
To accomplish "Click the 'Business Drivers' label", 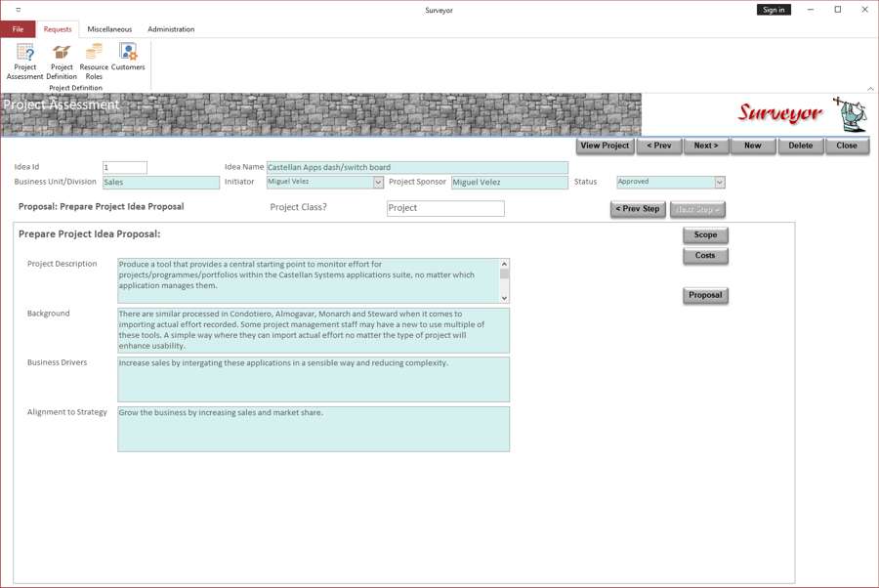I will click(58, 362).
